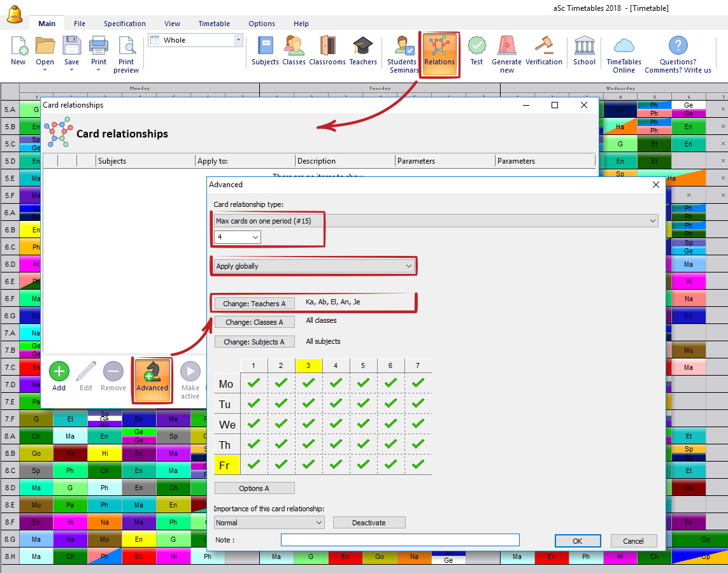
Task: Open the Specification menu tab
Action: click(125, 24)
